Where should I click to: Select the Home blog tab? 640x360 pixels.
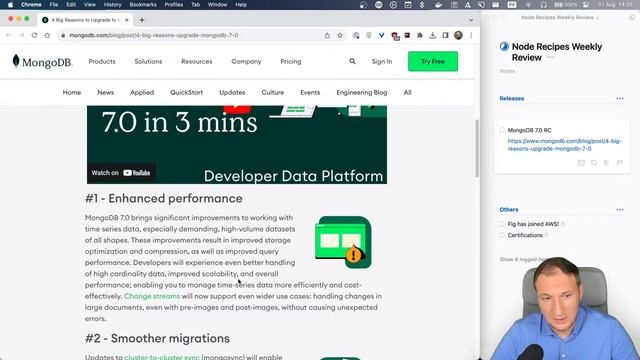pyautogui.click(x=72, y=93)
